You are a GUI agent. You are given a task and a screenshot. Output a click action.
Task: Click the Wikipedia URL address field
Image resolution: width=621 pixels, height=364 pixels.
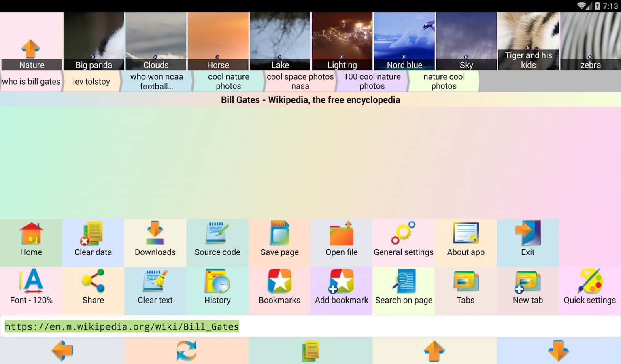[310, 326]
